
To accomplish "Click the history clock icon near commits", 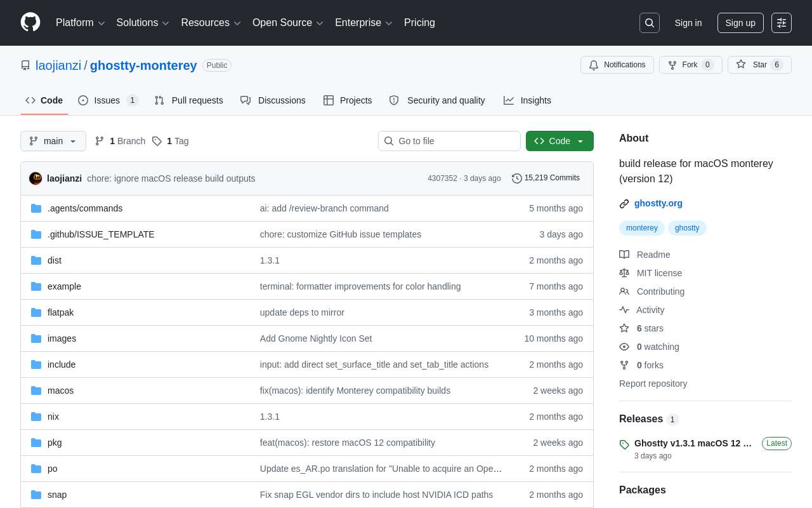I will pyautogui.click(x=517, y=178).
